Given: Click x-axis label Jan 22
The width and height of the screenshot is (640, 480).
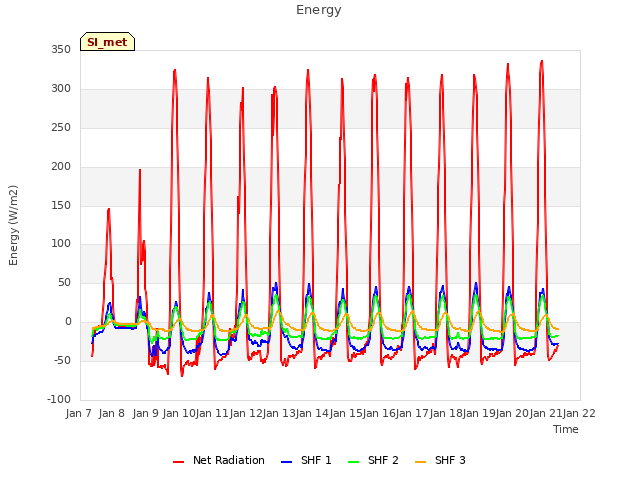Looking at the screenshot, I should pos(579,413).
